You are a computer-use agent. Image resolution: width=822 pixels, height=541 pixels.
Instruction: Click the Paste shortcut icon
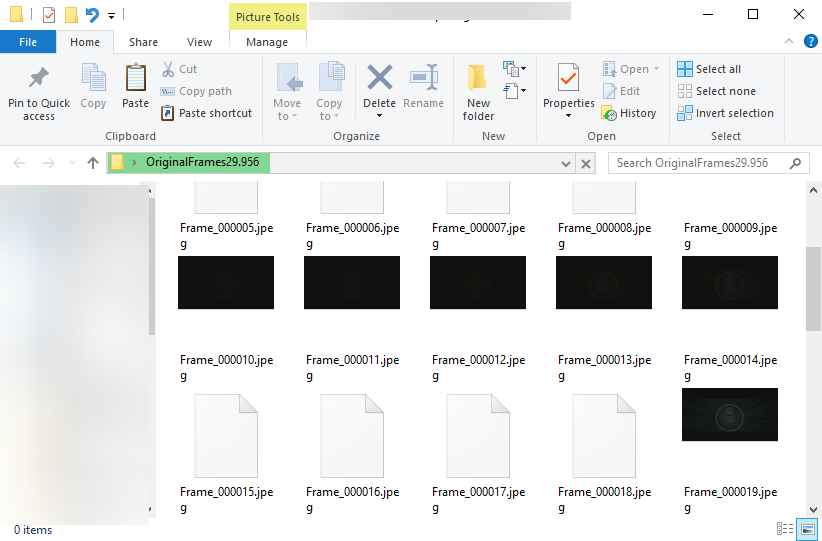168,113
